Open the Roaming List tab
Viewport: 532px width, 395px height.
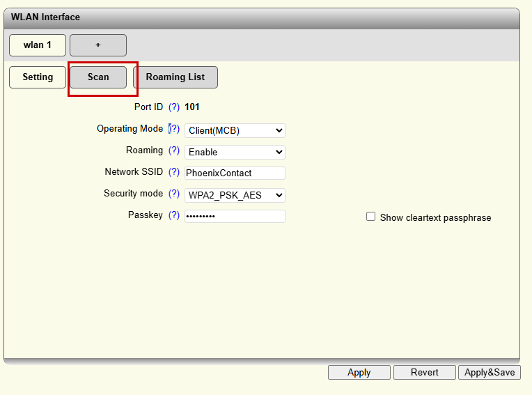(175, 77)
